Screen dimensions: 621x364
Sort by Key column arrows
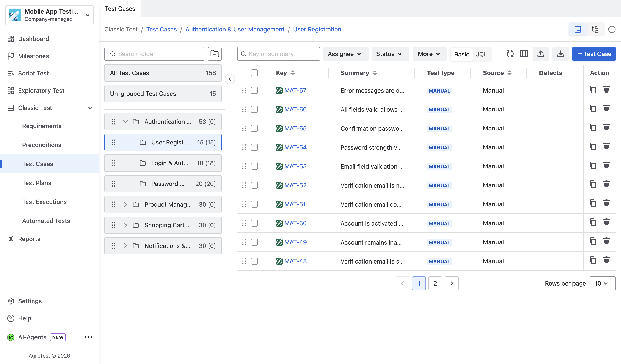click(x=293, y=73)
